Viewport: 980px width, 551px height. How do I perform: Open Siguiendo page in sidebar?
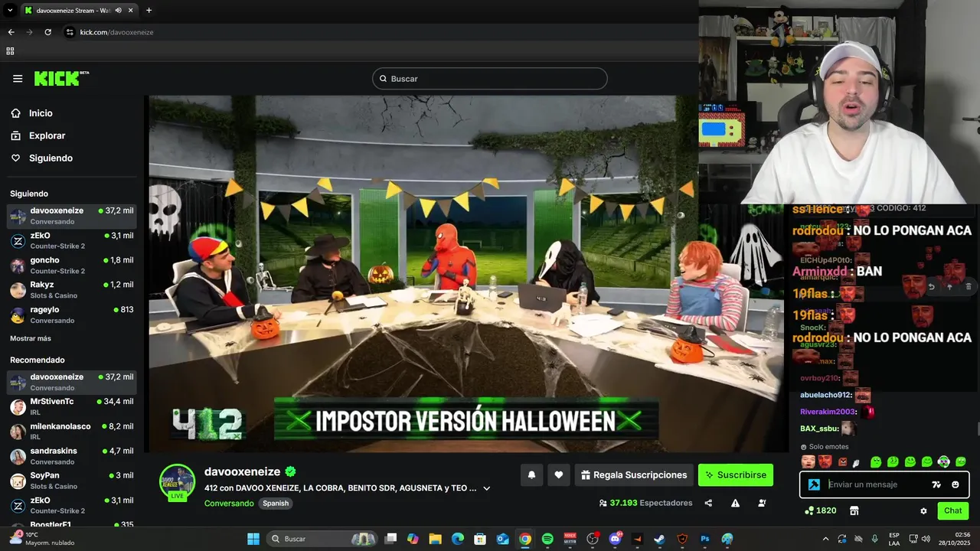[41, 158]
